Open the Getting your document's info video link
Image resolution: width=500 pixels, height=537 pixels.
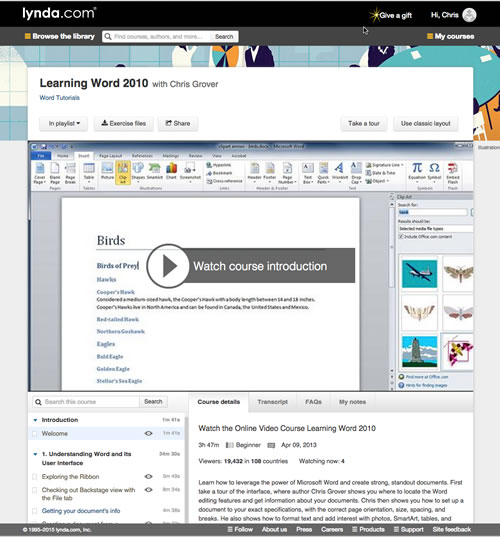coord(81,511)
